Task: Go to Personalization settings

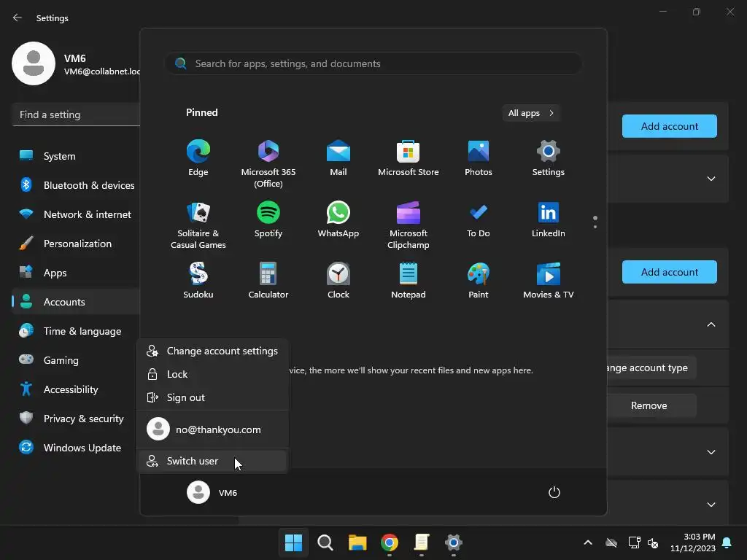Action: click(76, 244)
